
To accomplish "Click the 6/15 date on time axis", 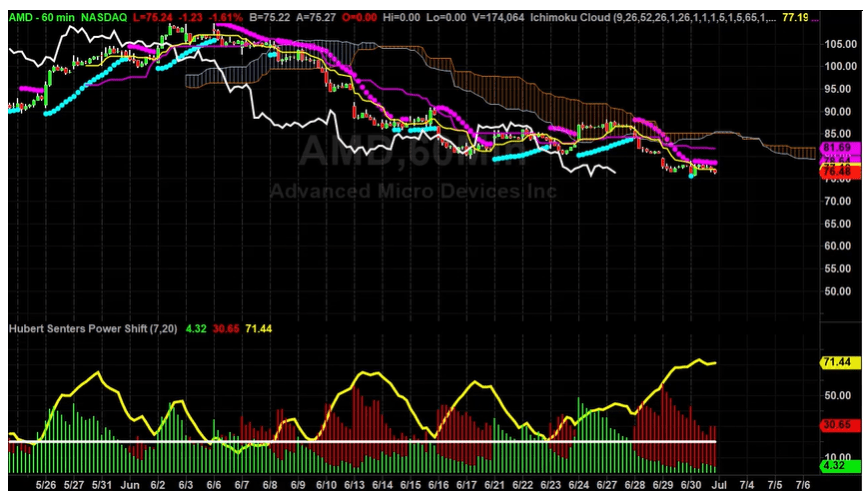I will (410, 485).
